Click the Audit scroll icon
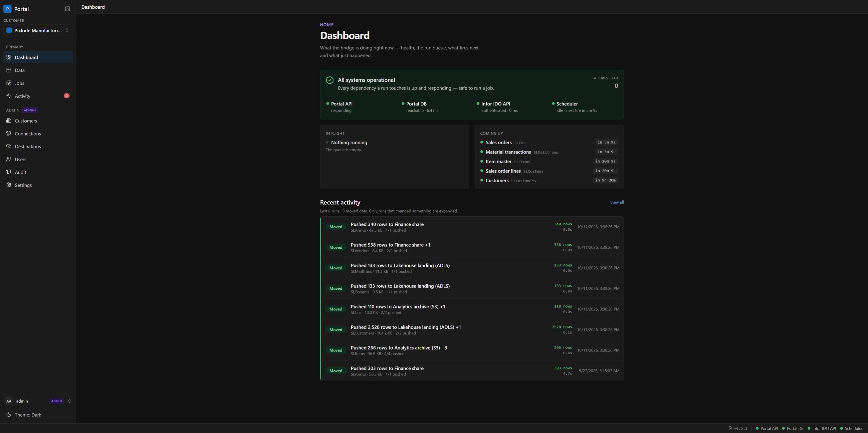Screen dimensions: 868x433 click(x=9, y=172)
